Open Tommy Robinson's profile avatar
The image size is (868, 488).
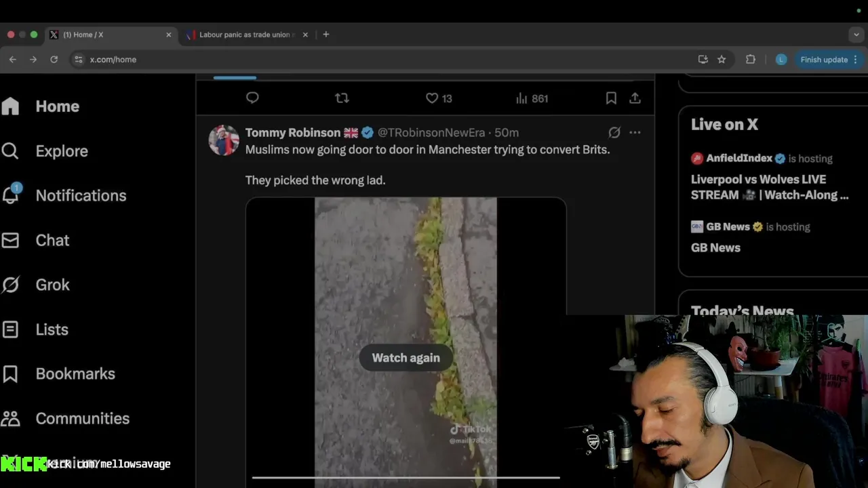click(224, 140)
